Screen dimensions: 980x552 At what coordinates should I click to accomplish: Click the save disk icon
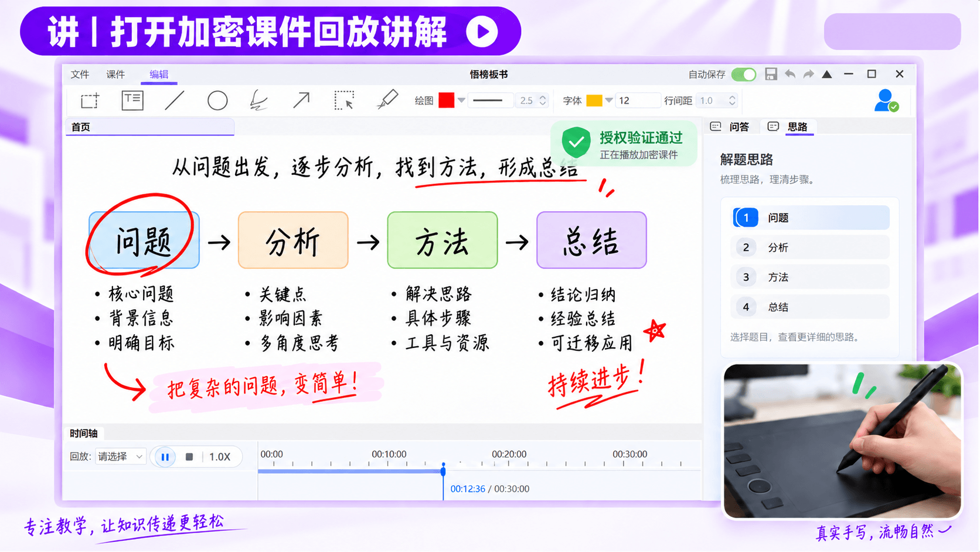(x=771, y=74)
